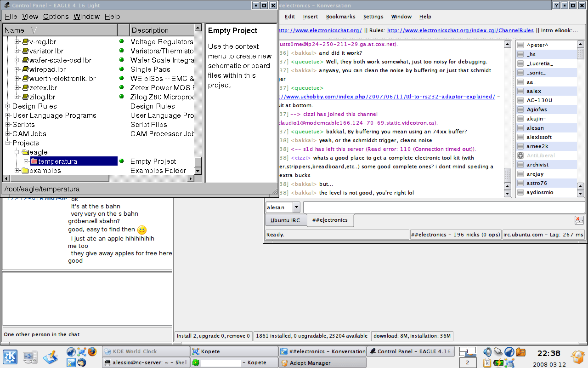
Task: Expand the Design Rules tree node
Action: tap(8, 106)
